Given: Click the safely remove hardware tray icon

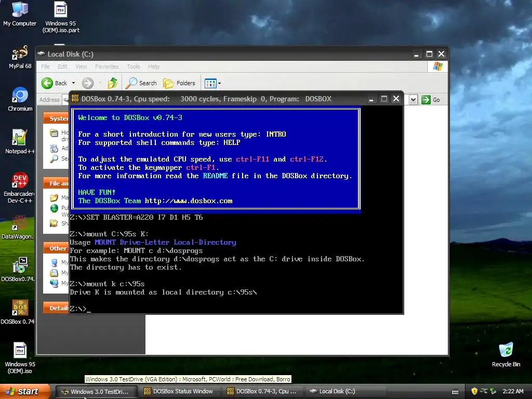Looking at the screenshot, I should pos(494,391).
